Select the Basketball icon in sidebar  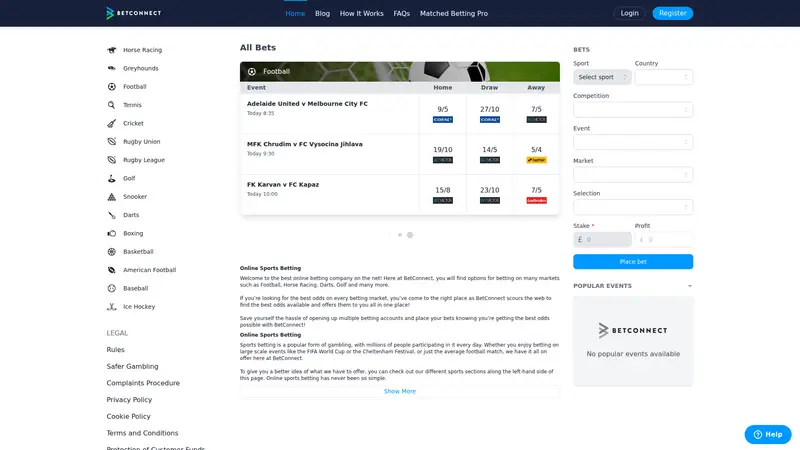click(112, 252)
